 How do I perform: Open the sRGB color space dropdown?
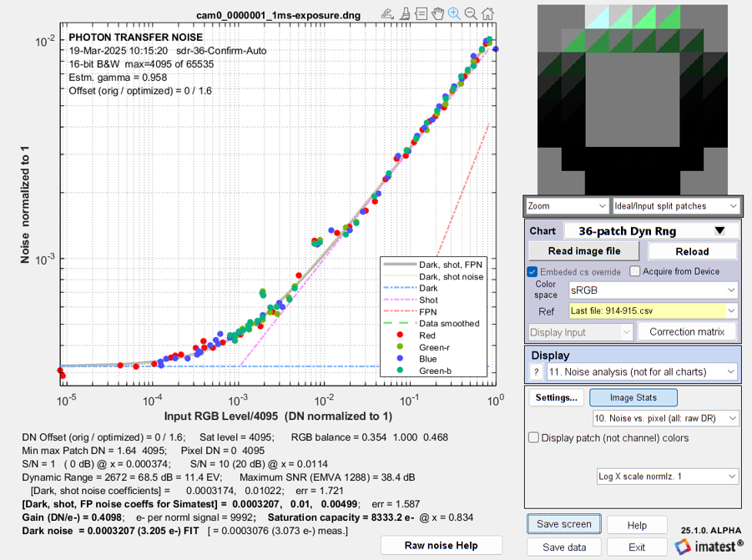click(x=653, y=290)
